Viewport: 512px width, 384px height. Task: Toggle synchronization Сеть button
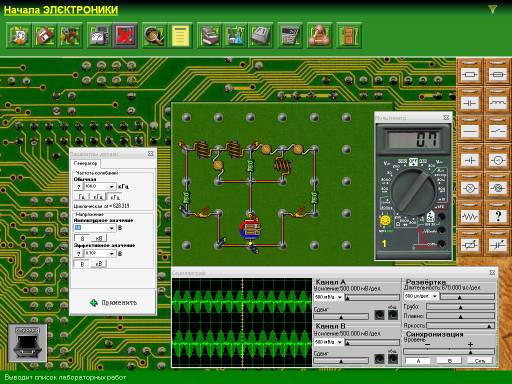480,360
